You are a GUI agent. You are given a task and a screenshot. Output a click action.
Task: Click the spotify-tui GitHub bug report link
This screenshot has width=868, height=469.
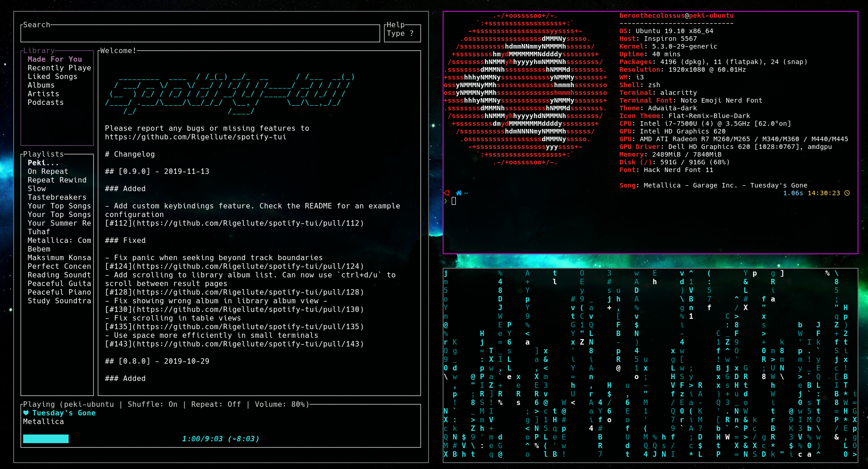pos(196,137)
